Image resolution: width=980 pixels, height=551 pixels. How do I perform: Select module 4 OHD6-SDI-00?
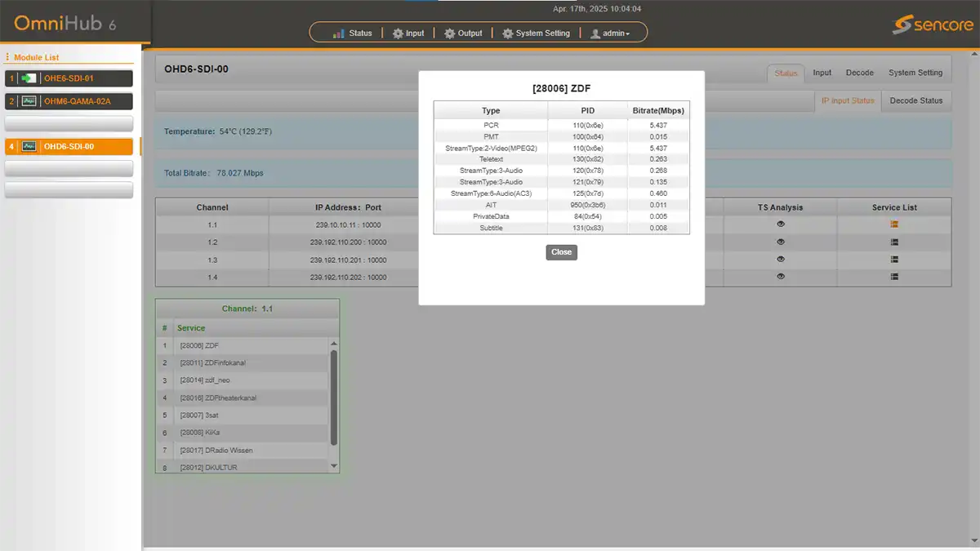click(69, 146)
